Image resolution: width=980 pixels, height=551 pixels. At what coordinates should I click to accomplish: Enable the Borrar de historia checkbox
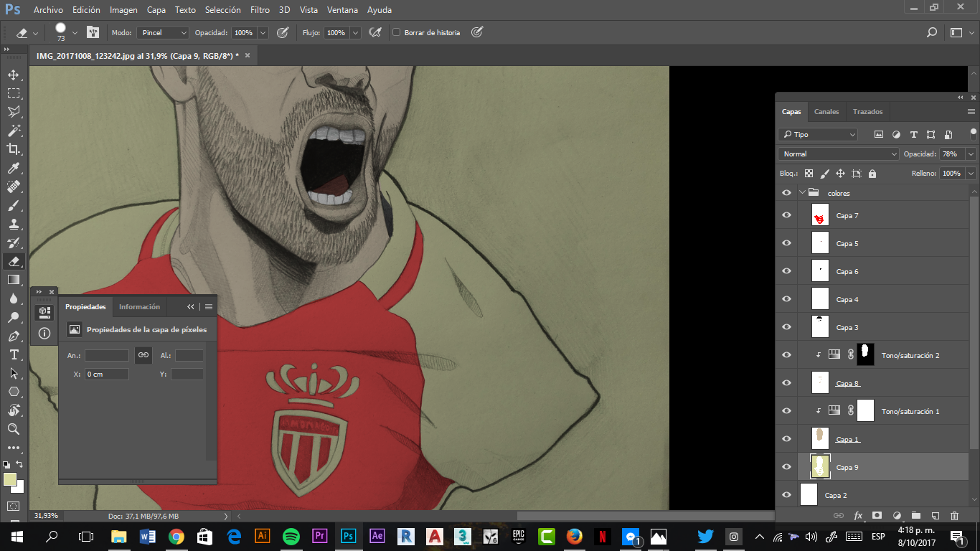click(397, 33)
